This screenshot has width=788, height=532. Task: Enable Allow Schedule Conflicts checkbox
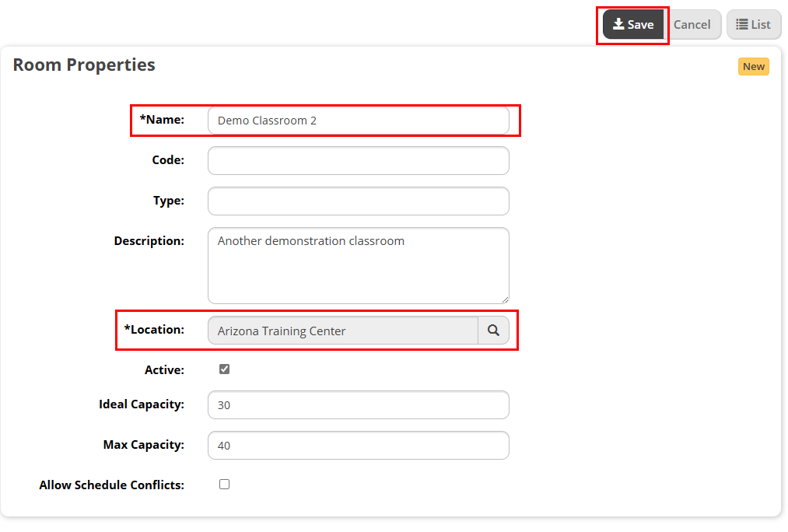pyautogui.click(x=224, y=485)
